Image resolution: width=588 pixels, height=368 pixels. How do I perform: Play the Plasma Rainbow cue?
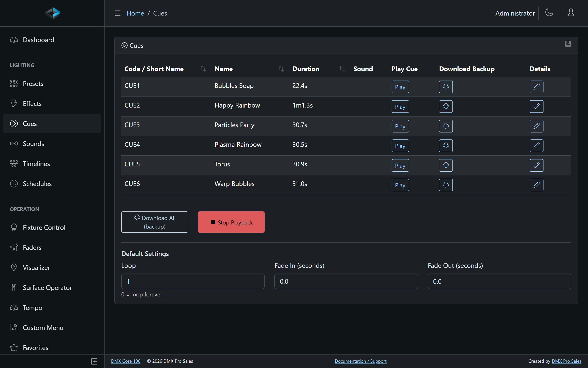[x=400, y=146]
